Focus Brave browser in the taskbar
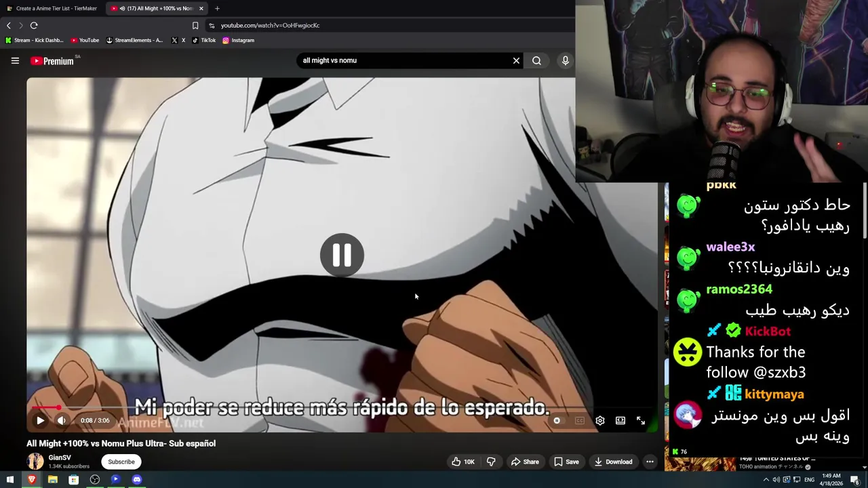 tap(31, 480)
